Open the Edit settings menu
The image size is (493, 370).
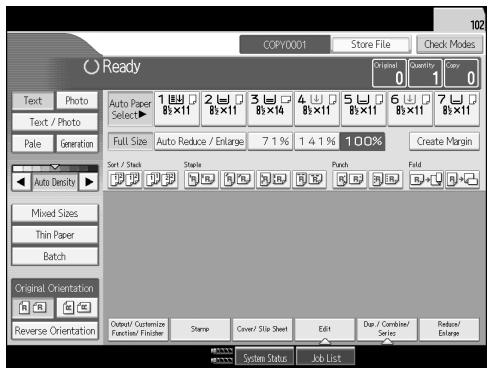point(325,329)
